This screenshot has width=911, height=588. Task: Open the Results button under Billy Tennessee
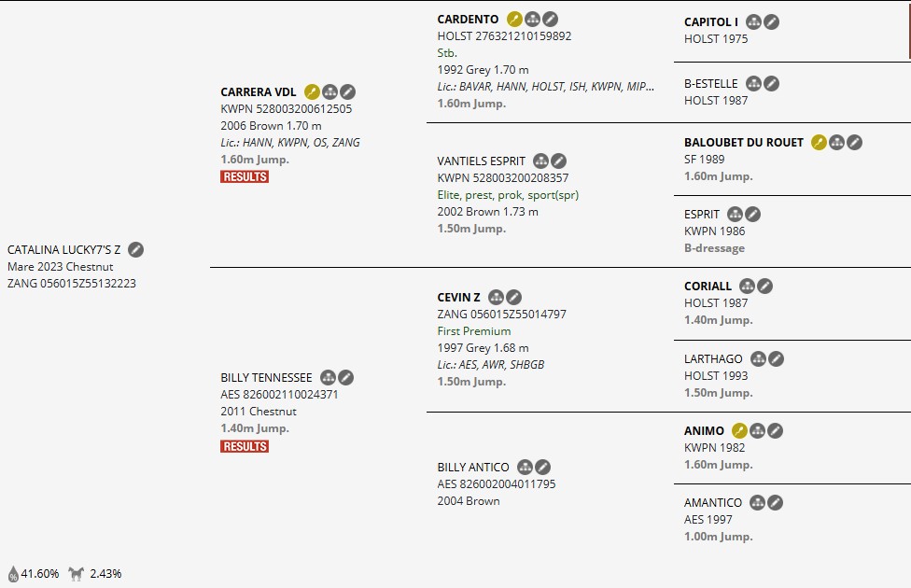point(245,446)
